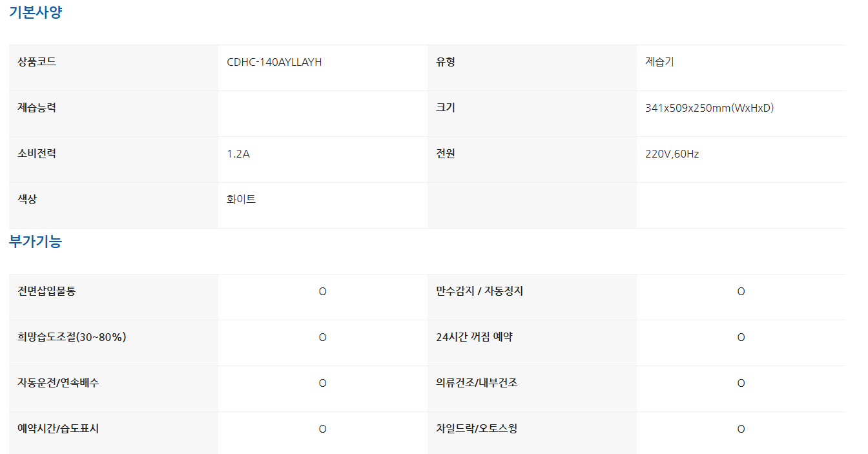Click the 24시간 꺼짐 예약 feature label

[x=474, y=337]
